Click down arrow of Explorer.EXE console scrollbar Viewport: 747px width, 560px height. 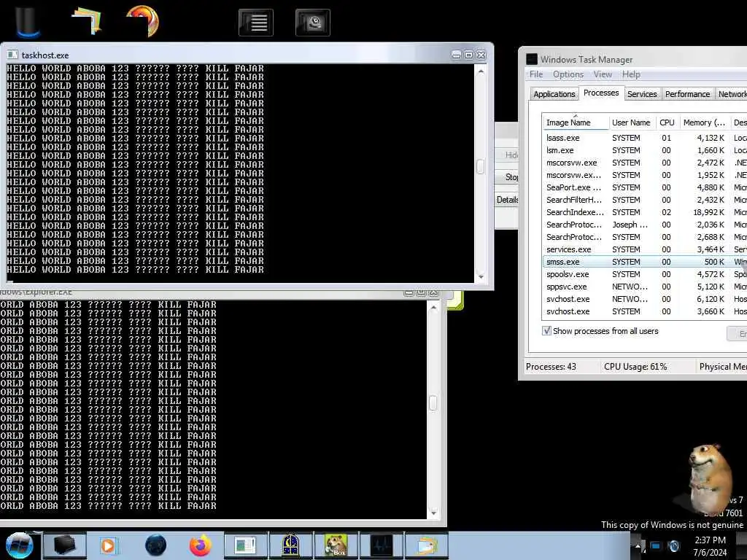click(x=433, y=513)
